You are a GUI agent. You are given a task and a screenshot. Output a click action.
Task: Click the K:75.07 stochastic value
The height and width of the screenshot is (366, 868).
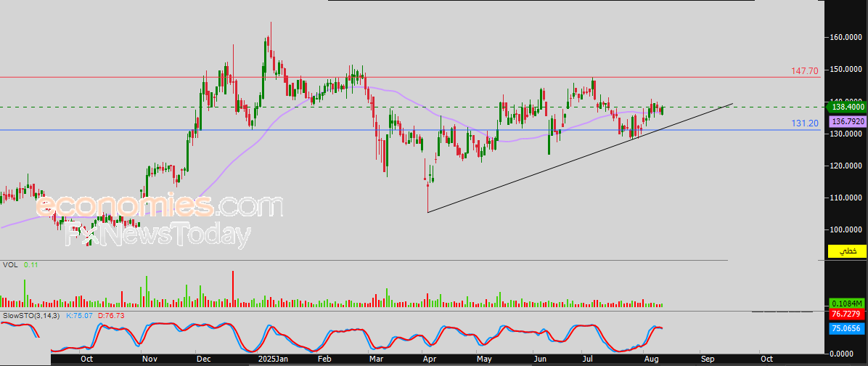[x=81, y=315]
